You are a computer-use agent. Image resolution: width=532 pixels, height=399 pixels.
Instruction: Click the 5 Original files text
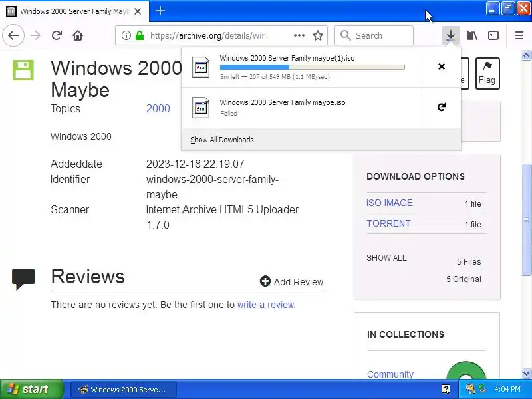point(464,279)
